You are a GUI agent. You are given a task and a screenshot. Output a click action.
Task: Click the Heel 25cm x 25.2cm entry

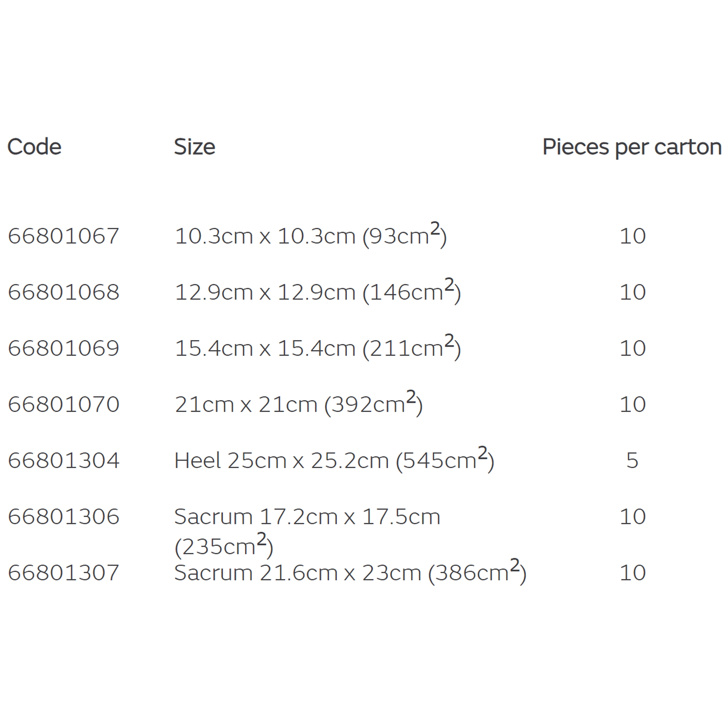334,460
